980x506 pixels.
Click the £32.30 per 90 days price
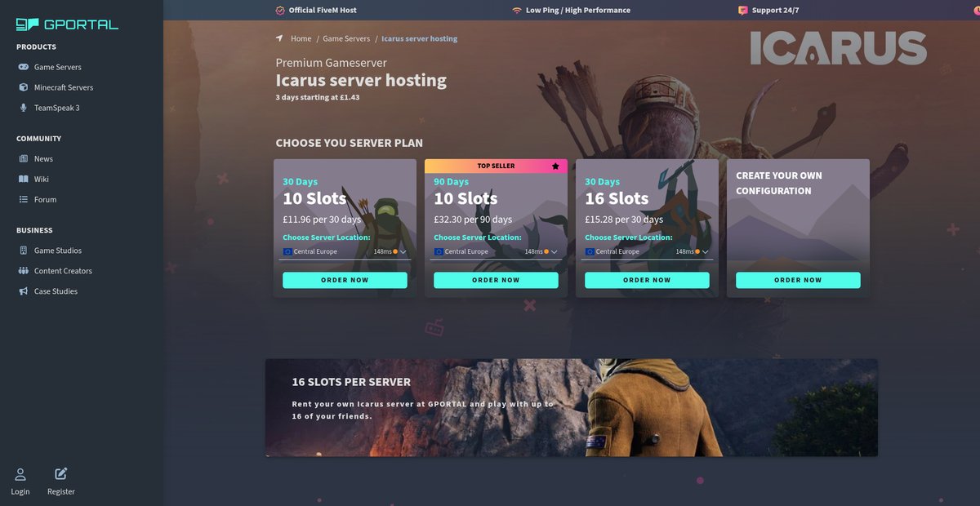click(x=473, y=220)
